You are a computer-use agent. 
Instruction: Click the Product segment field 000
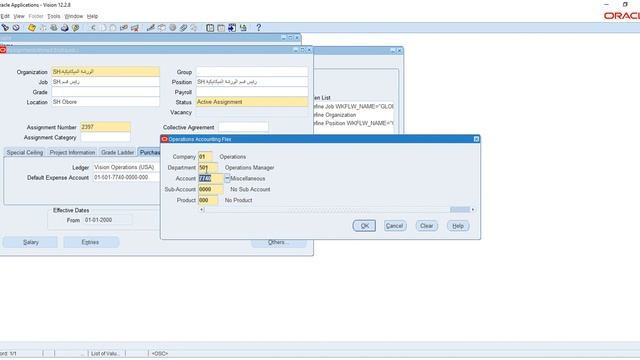(208, 200)
